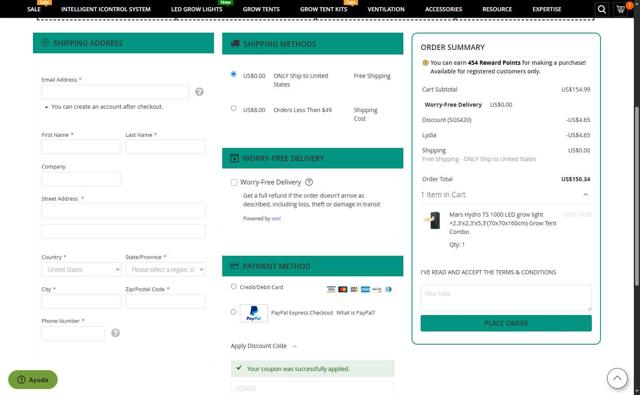Open the Grow Tent Kits menu
The width and height of the screenshot is (640, 395).
324,9
